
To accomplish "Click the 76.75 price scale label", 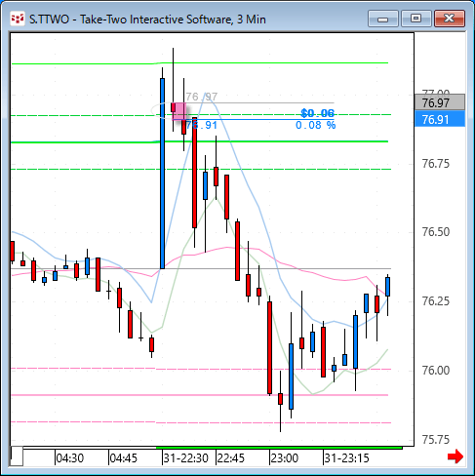I will pyautogui.click(x=436, y=163).
